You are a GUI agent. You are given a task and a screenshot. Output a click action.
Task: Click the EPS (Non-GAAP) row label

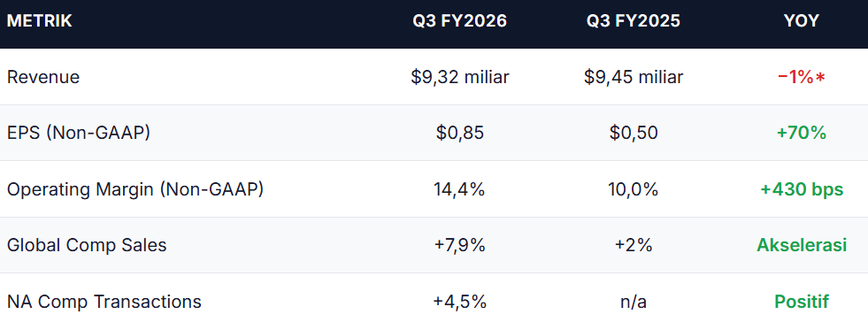coord(79,133)
